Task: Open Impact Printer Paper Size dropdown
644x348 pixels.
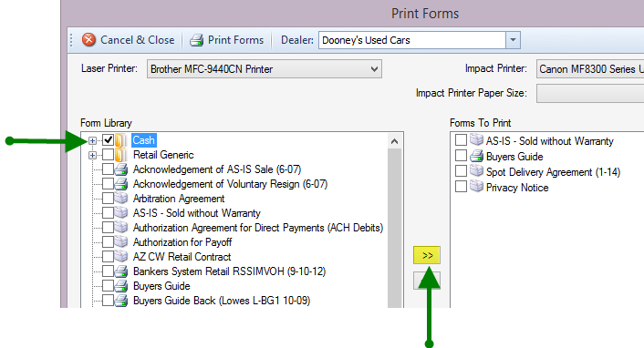Action: [590, 94]
